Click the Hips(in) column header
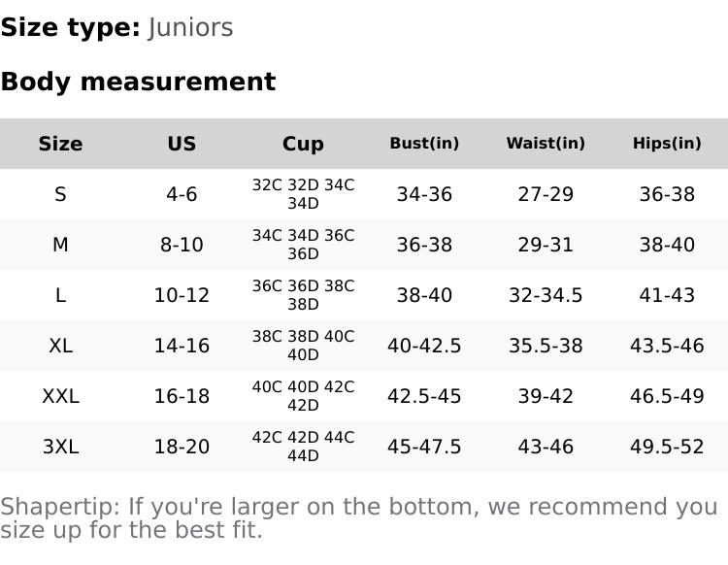 [667, 144]
